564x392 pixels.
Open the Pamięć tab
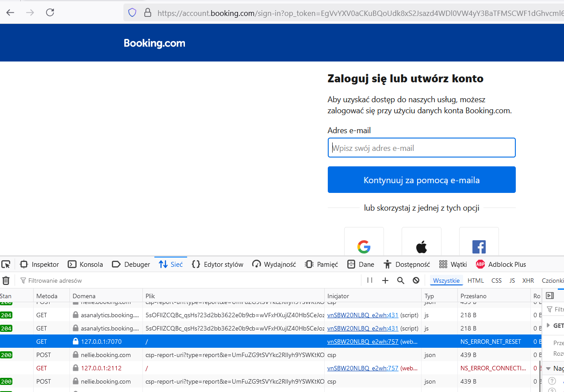[x=322, y=265]
